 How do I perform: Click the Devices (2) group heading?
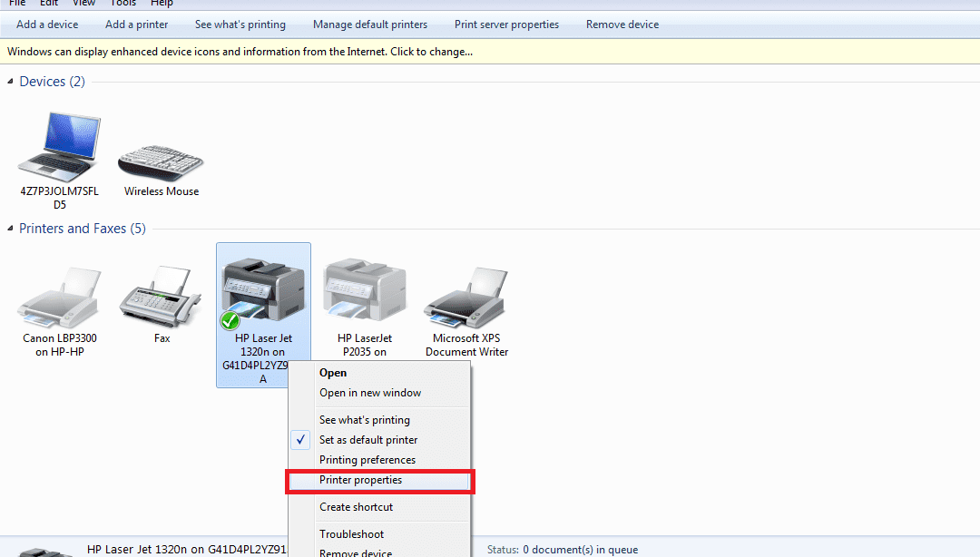pos(52,82)
